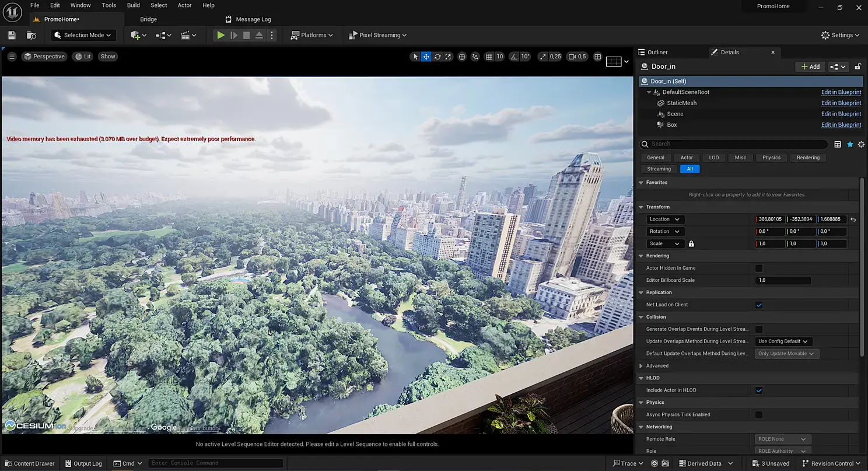Open the File menu
The height and width of the screenshot is (471, 868).
pos(35,5)
